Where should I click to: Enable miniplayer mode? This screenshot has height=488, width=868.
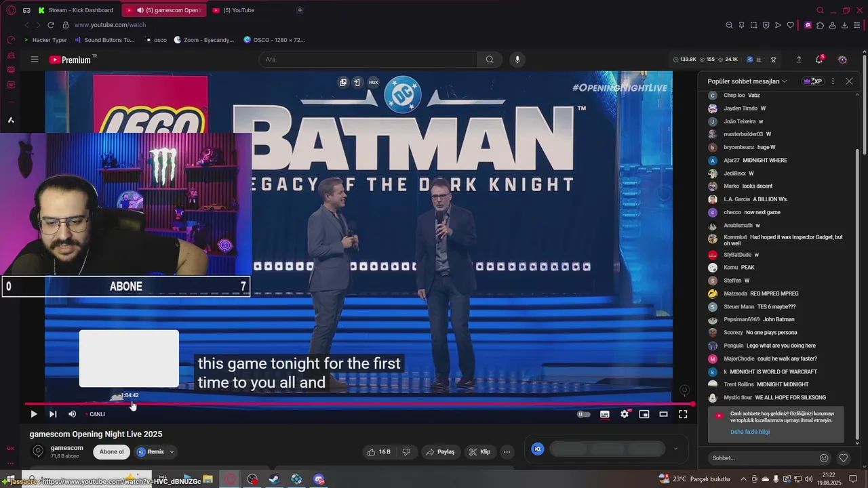(x=644, y=414)
